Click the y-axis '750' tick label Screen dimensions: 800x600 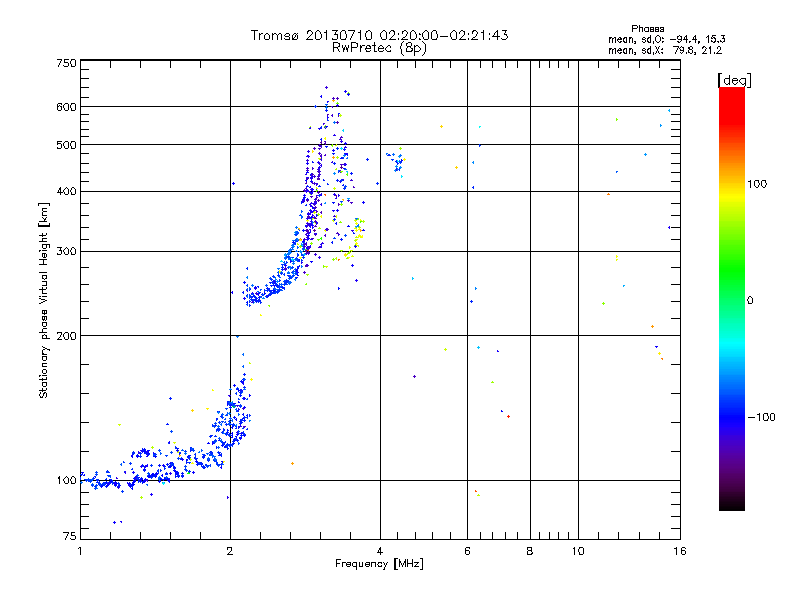(x=66, y=63)
